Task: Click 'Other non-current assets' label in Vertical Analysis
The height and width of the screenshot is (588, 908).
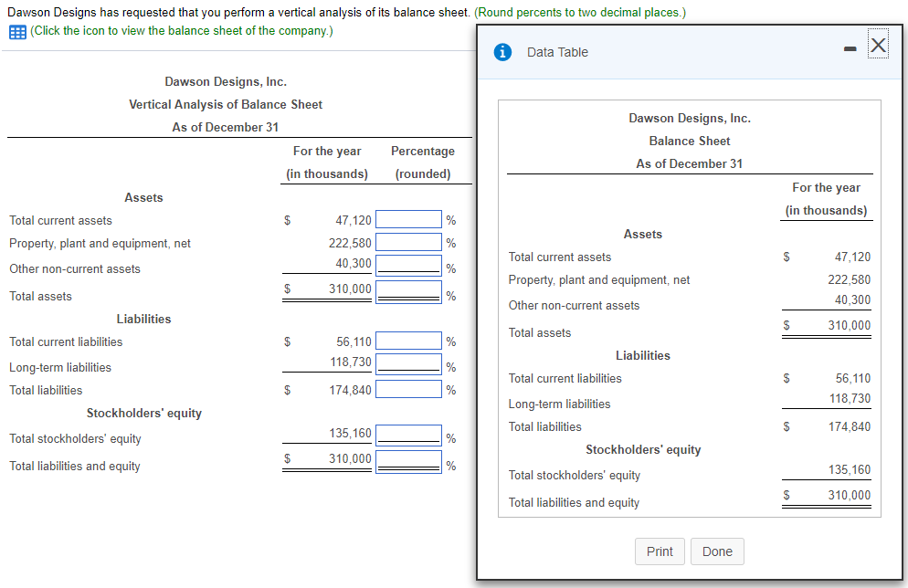Action: tap(75, 269)
